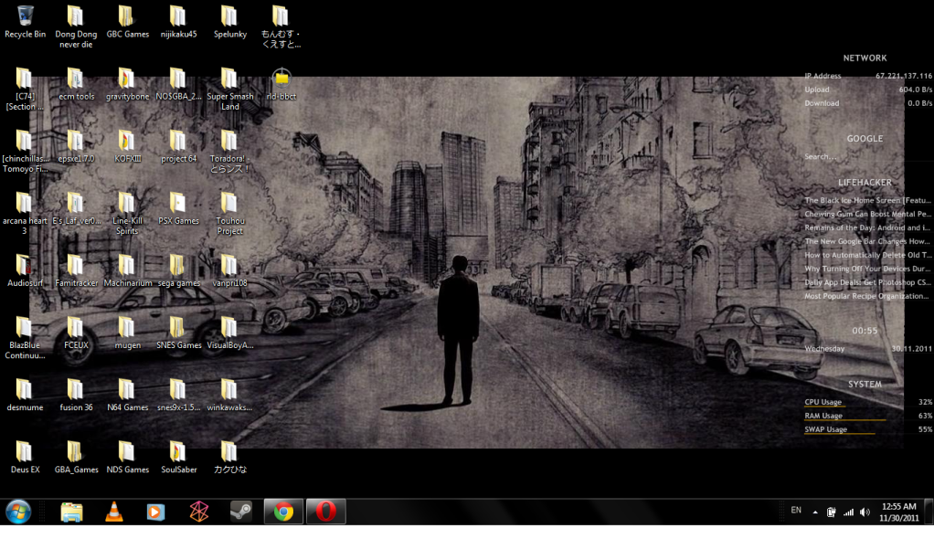Screen dimensions: 934x560
Task: Open "Remains of the Day: Android" article
Action: point(867,228)
